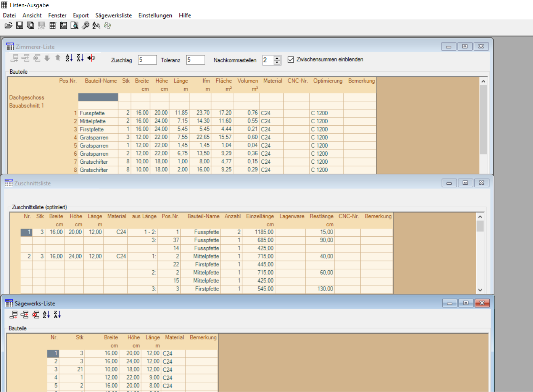
Task: Select row number 1 in Zuschnittsliste
Action: click(26, 232)
